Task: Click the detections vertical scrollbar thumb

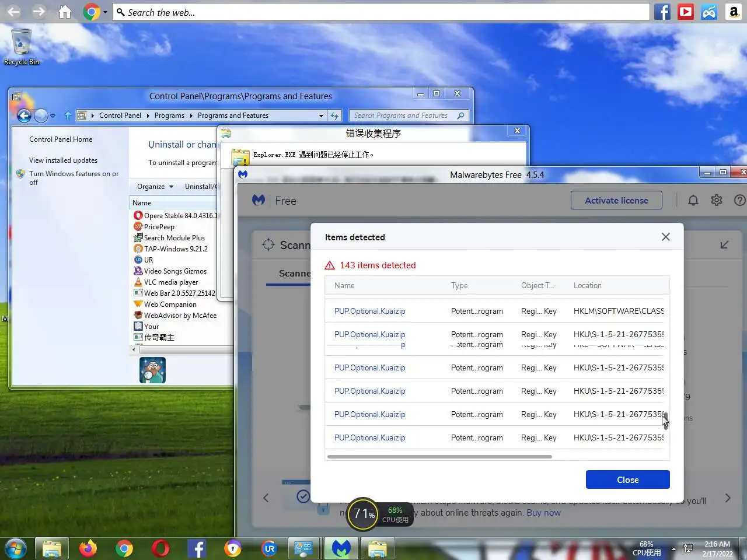Action: click(x=665, y=420)
